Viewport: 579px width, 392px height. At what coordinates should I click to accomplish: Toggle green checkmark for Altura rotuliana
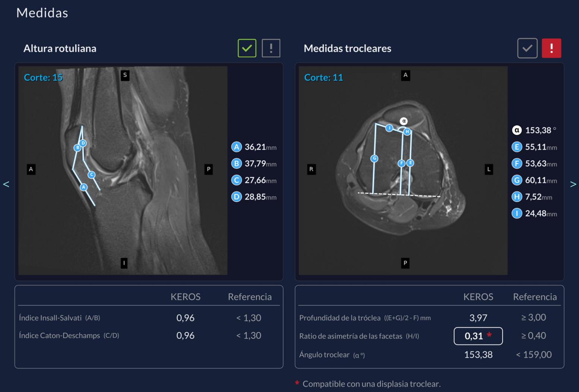click(247, 48)
